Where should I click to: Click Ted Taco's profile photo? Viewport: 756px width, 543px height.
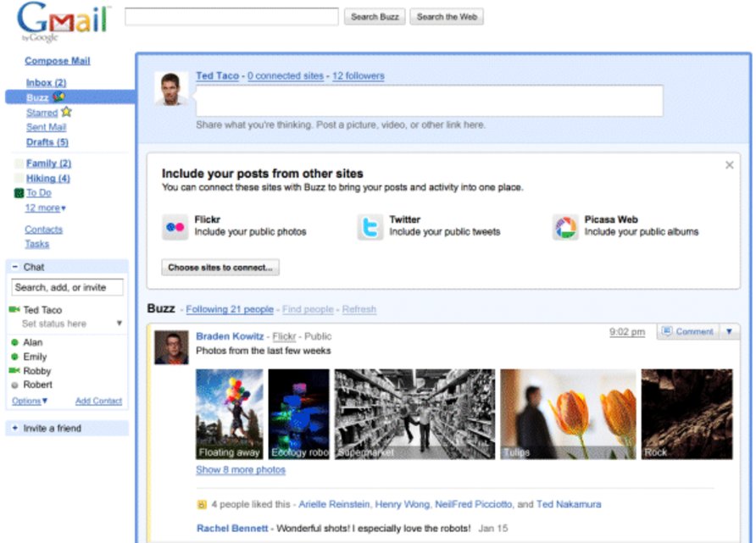click(x=171, y=89)
